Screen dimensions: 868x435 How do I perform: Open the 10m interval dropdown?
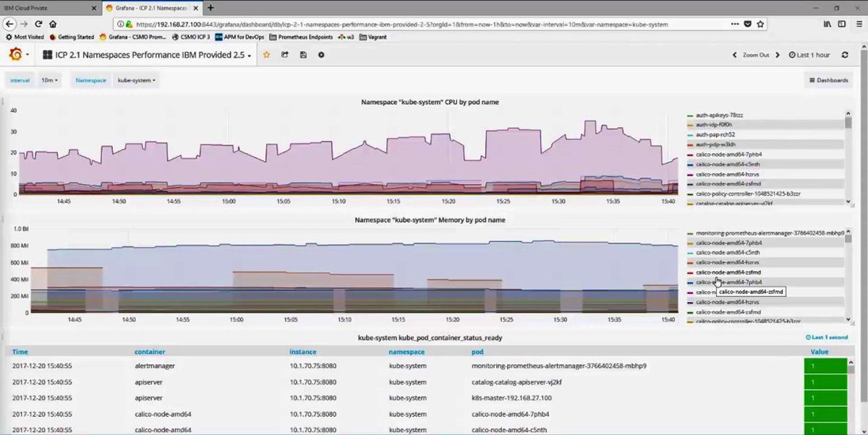click(48, 80)
